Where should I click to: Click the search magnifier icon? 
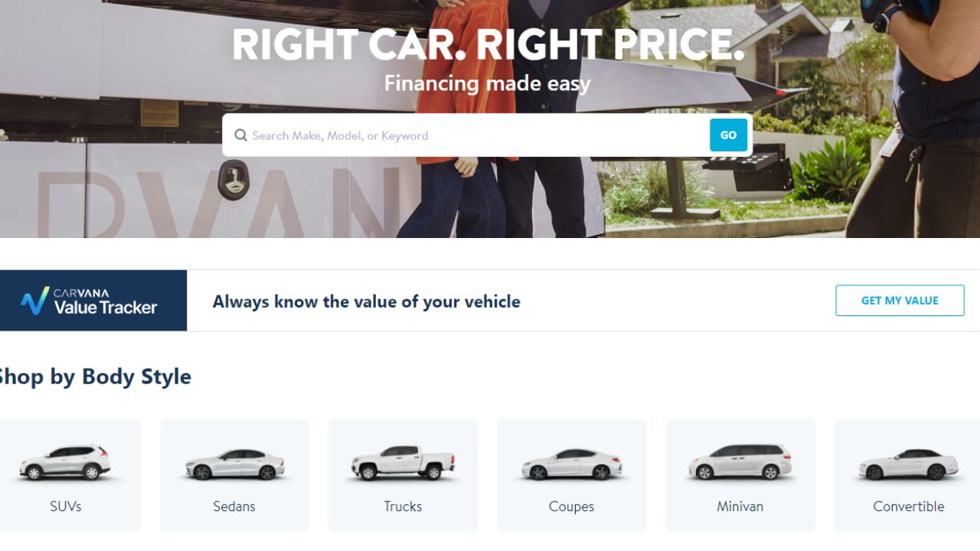pyautogui.click(x=240, y=135)
